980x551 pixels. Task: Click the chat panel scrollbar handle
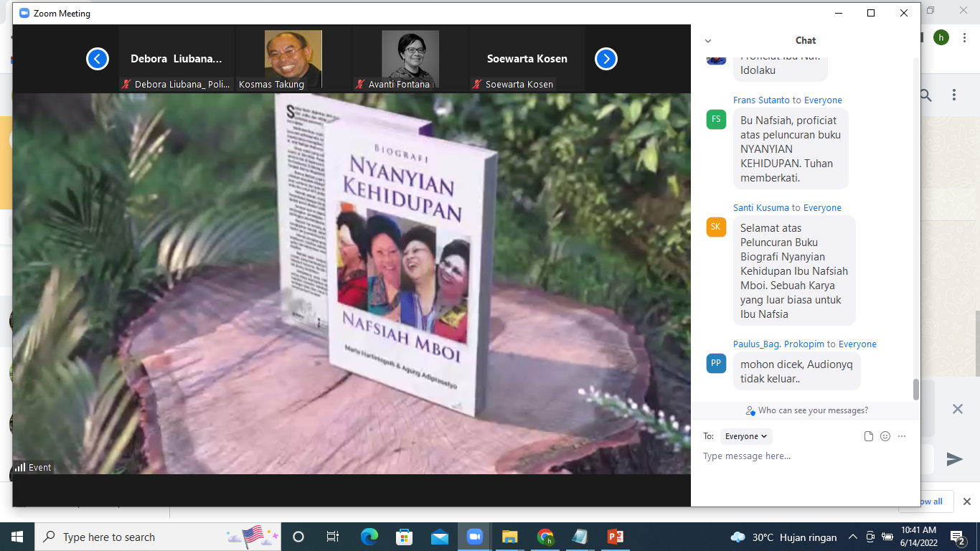pyautogui.click(x=915, y=390)
